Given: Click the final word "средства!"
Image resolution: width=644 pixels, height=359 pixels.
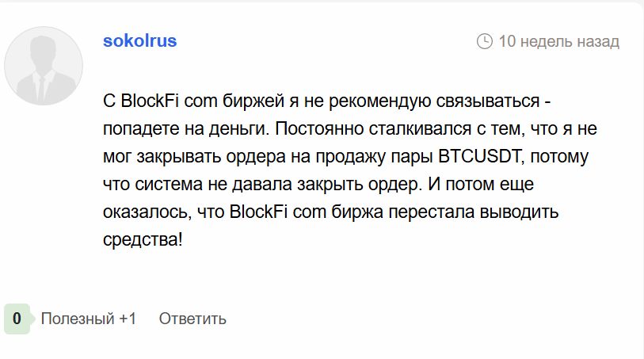Looking at the screenshot, I should point(143,238).
